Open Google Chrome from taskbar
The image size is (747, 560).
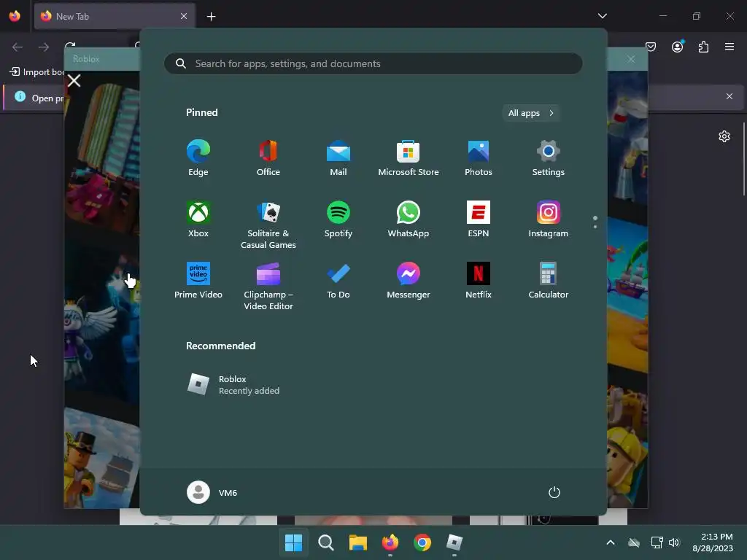click(x=422, y=542)
